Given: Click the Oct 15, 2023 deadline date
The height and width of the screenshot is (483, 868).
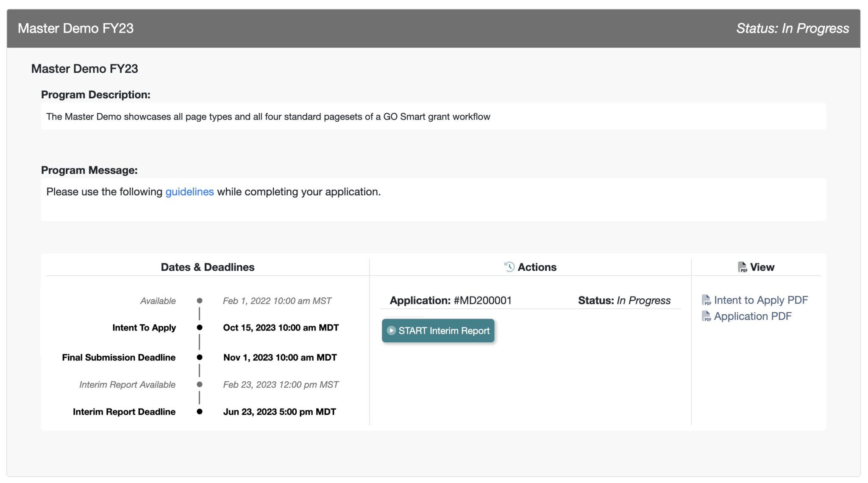Looking at the screenshot, I should (x=281, y=328).
